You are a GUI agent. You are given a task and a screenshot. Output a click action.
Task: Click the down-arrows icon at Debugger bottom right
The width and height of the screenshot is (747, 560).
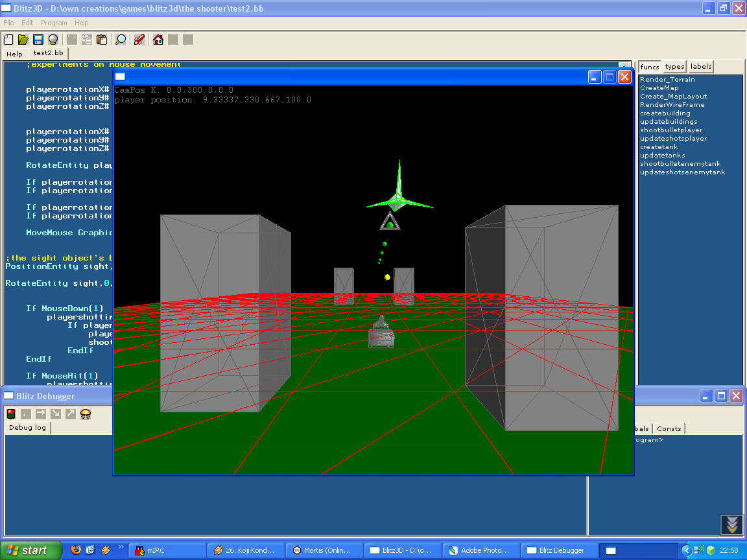coord(731,525)
